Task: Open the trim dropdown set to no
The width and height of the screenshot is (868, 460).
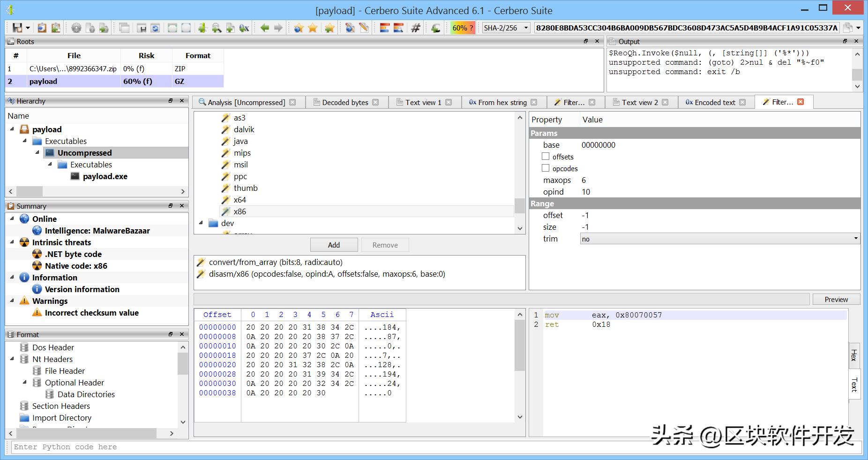Action: [719, 239]
